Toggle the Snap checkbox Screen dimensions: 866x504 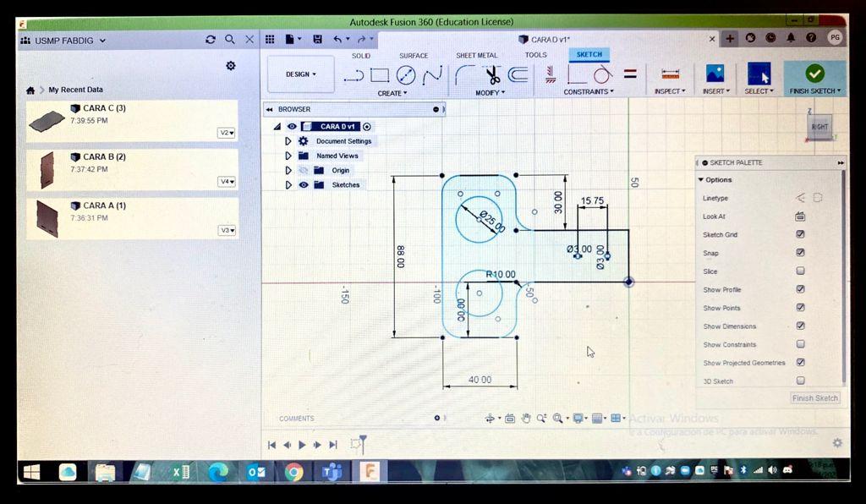point(800,252)
